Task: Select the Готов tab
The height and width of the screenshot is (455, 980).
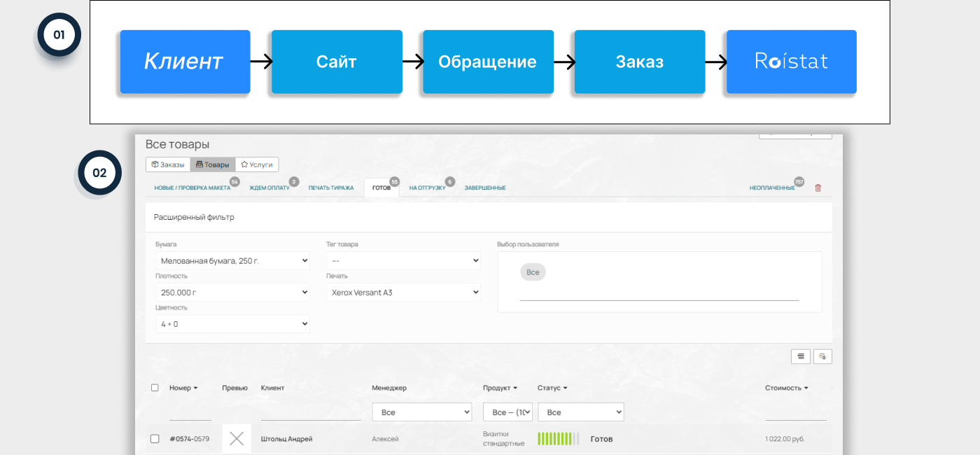Action: point(381,188)
